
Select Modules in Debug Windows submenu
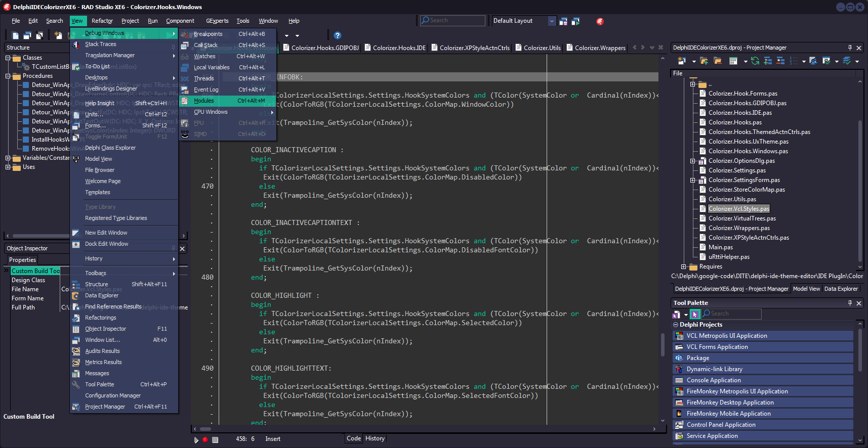pos(228,101)
